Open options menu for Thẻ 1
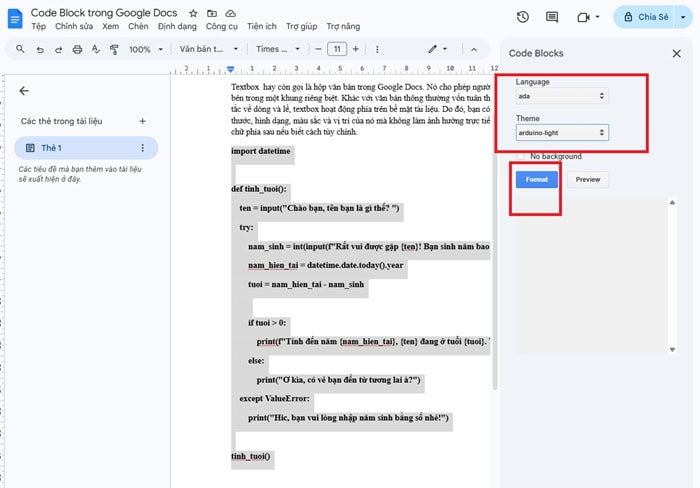Image resolution: width=700 pixels, height=488 pixels. [x=142, y=148]
